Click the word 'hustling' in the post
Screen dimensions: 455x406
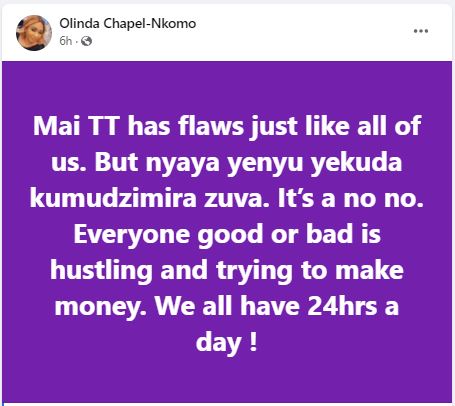point(101,270)
